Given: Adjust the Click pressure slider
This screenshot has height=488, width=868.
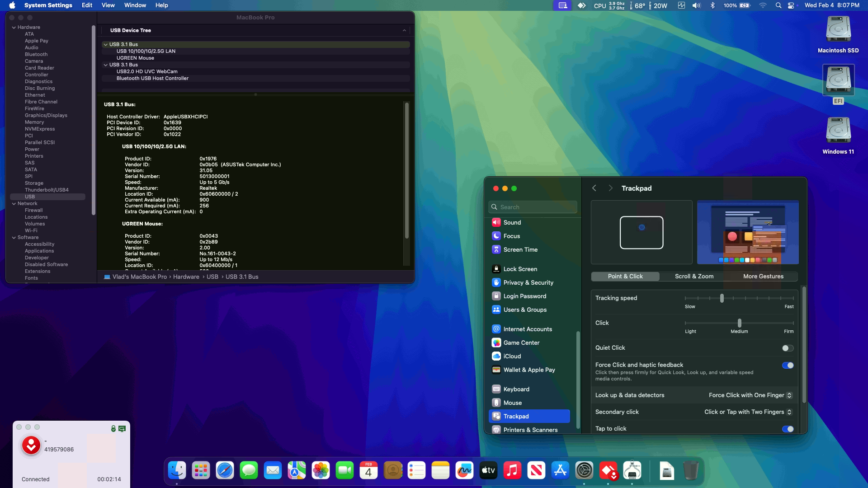Looking at the screenshot, I should (739, 323).
